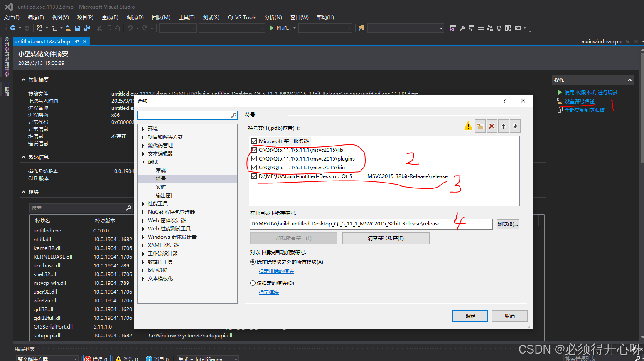Select only specified modules radio button
644x361 pixels.
tap(253, 283)
